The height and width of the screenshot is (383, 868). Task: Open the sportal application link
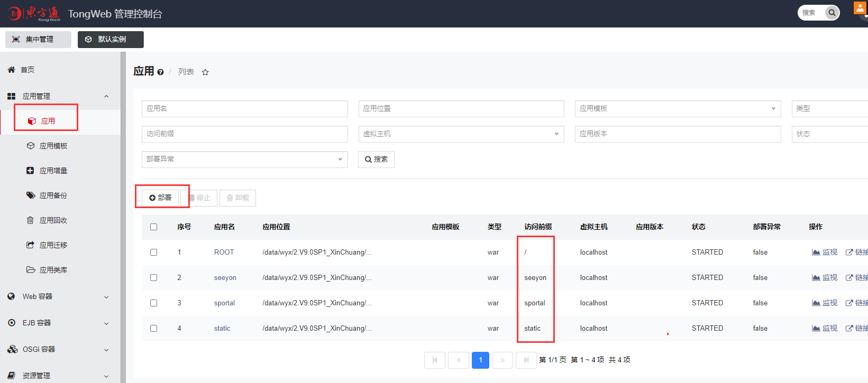(224, 303)
